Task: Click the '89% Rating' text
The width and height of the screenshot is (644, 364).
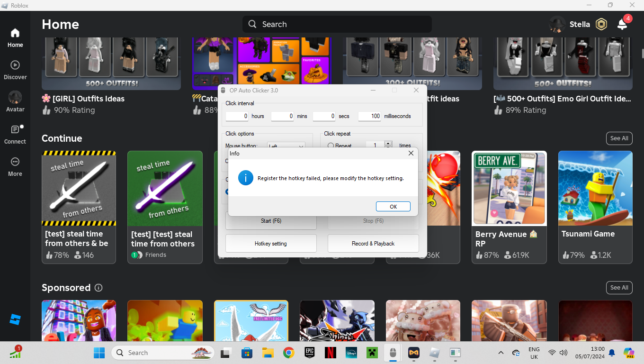Action: 526,110
